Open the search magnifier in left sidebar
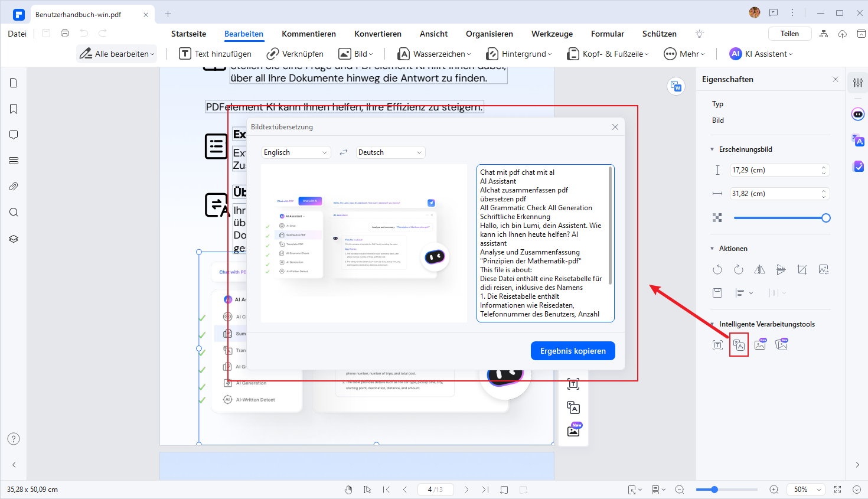 click(x=14, y=212)
